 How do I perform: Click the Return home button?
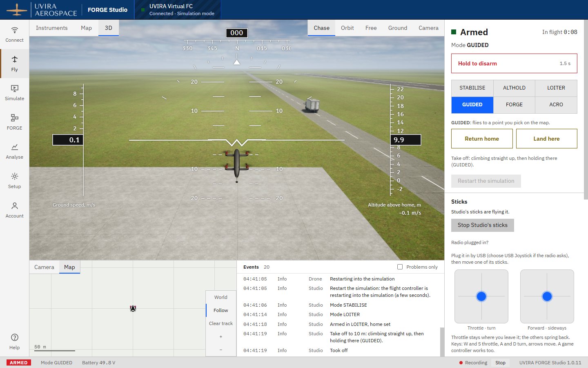coord(482,139)
